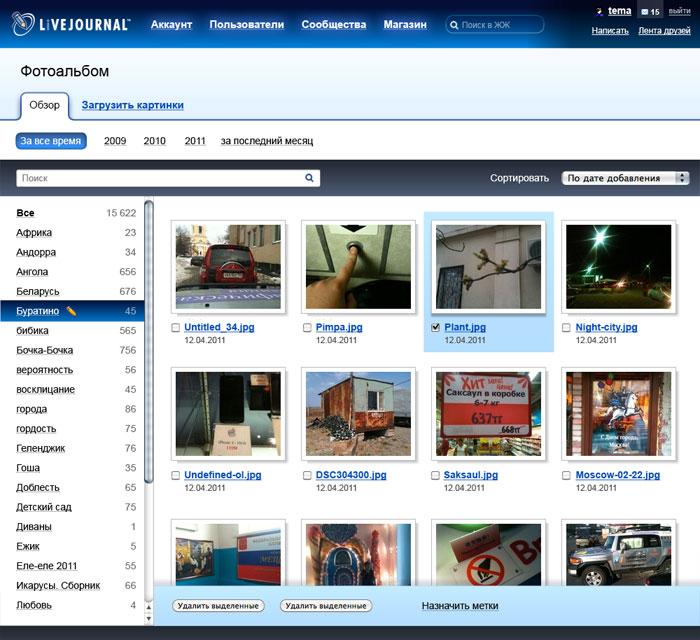Click the search icon in album search field

pyautogui.click(x=310, y=178)
